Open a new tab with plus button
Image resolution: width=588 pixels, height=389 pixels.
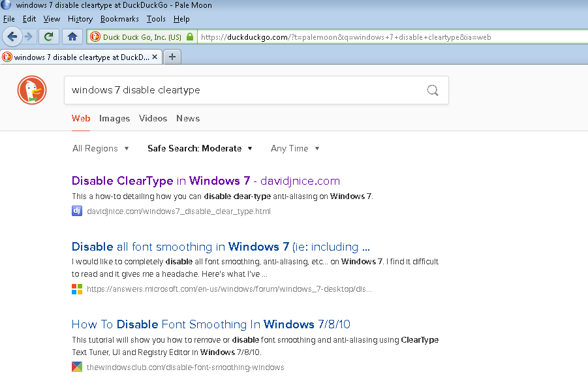172,57
